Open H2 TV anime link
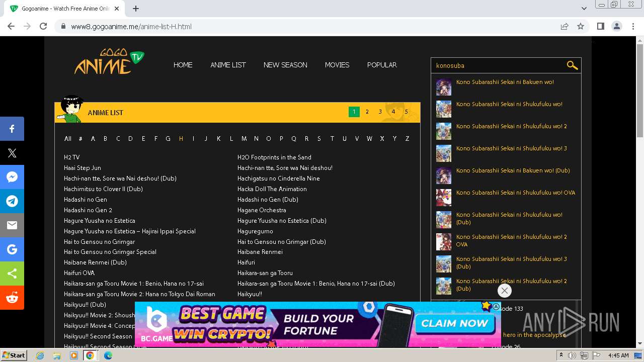The image size is (644, 362). click(72, 157)
